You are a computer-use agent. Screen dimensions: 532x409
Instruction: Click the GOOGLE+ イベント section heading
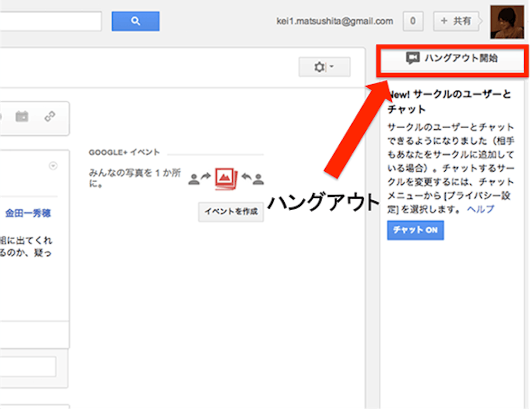point(124,153)
